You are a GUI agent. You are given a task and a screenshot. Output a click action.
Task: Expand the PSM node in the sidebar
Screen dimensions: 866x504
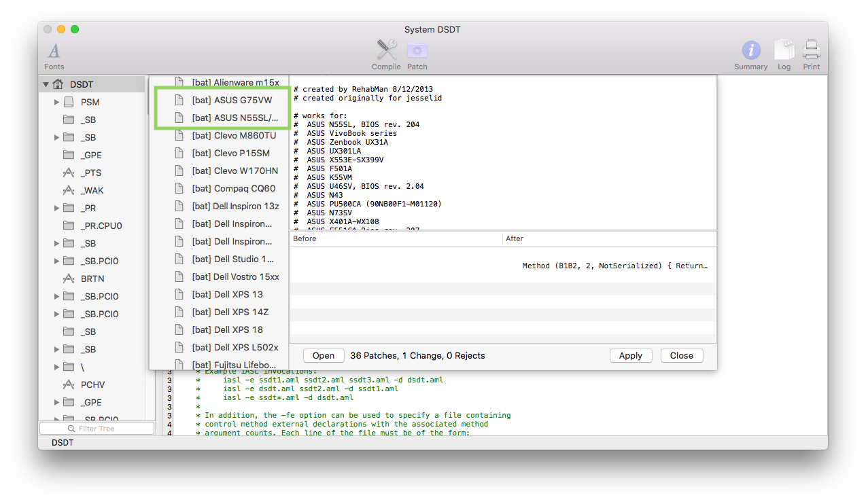(x=57, y=102)
